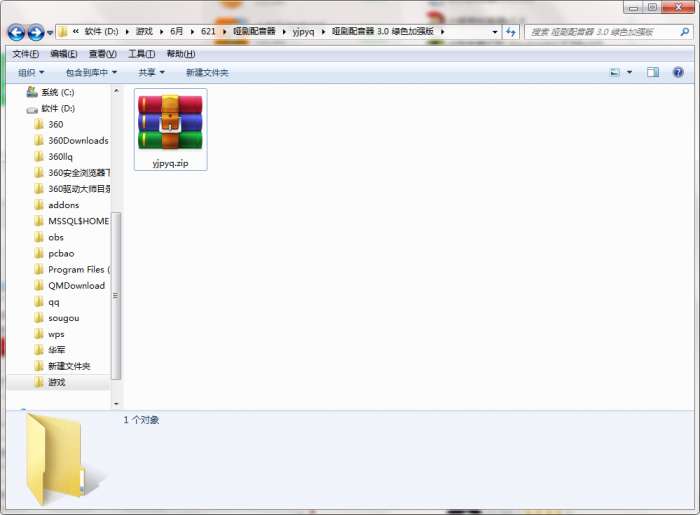Expand the arrow after 621 breadcrumb

tap(224, 32)
